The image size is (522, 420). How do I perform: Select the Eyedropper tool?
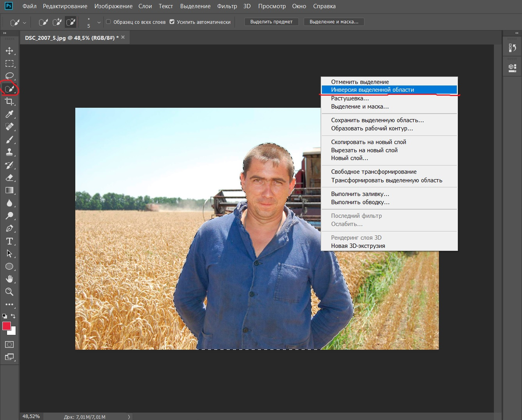(9, 114)
